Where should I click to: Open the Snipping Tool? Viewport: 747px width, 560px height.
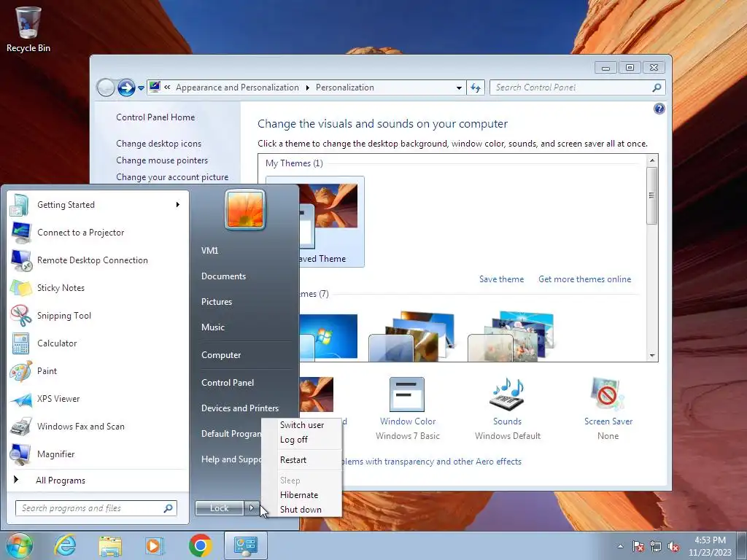click(98, 315)
